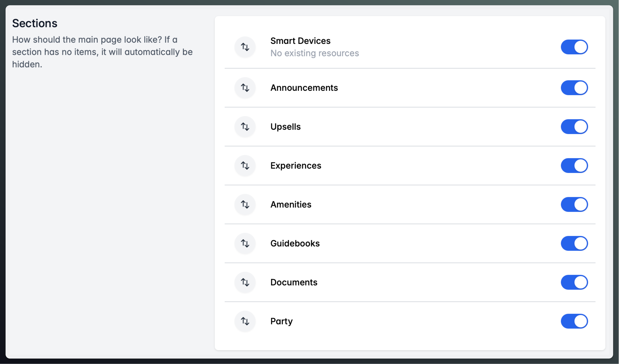Click the up-down arrows icon for Experiences

tap(245, 165)
